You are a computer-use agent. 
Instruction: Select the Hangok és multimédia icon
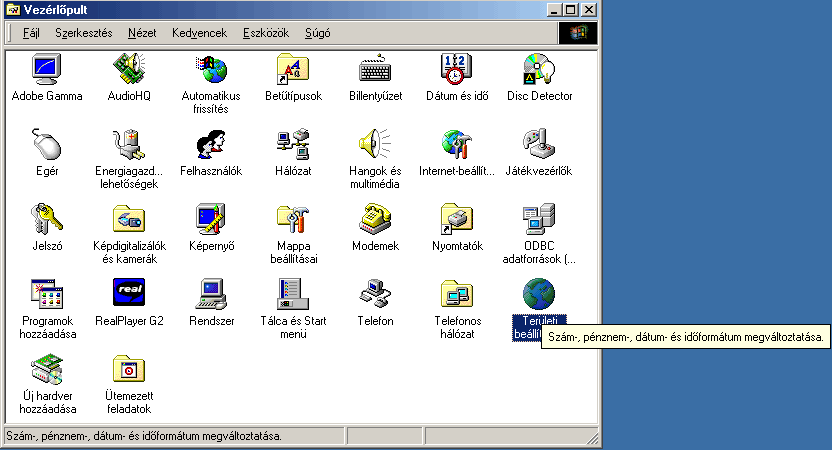coord(376,145)
